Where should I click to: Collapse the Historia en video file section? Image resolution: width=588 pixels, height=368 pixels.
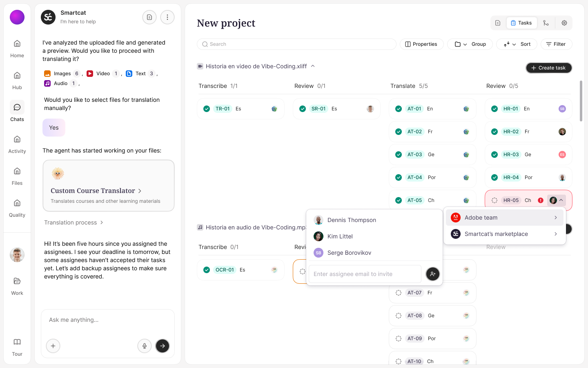click(x=313, y=66)
